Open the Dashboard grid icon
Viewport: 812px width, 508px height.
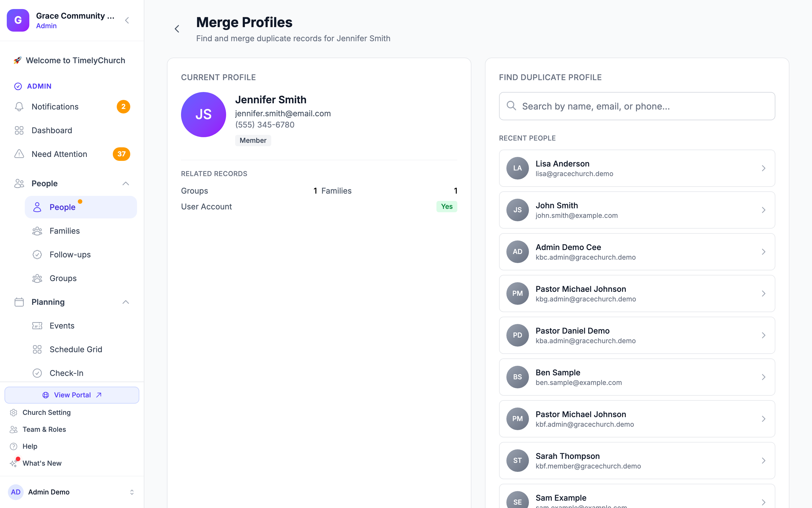point(19,130)
